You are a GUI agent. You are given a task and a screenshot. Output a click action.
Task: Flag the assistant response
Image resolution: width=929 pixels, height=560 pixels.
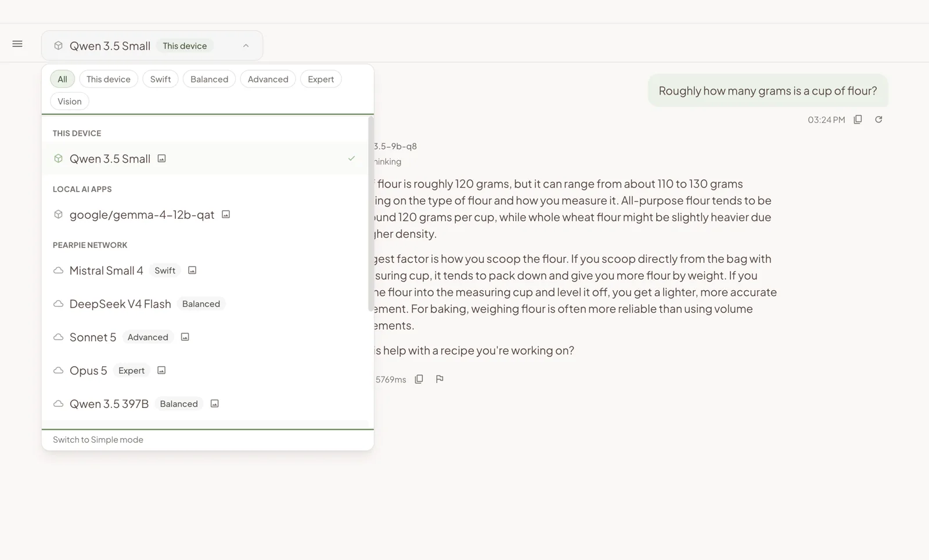coord(440,379)
